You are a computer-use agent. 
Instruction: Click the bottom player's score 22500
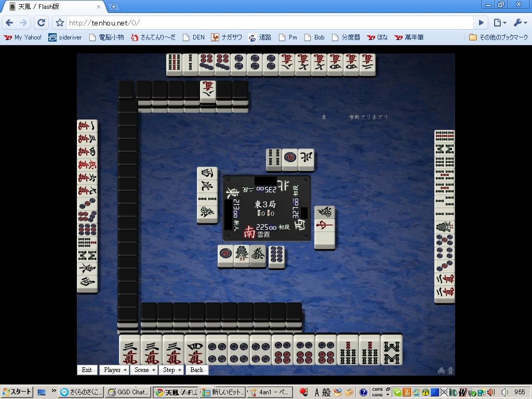[267, 228]
